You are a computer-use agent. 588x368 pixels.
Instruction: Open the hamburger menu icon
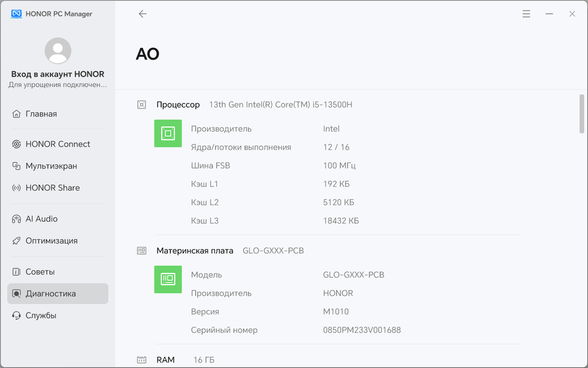tap(526, 13)
